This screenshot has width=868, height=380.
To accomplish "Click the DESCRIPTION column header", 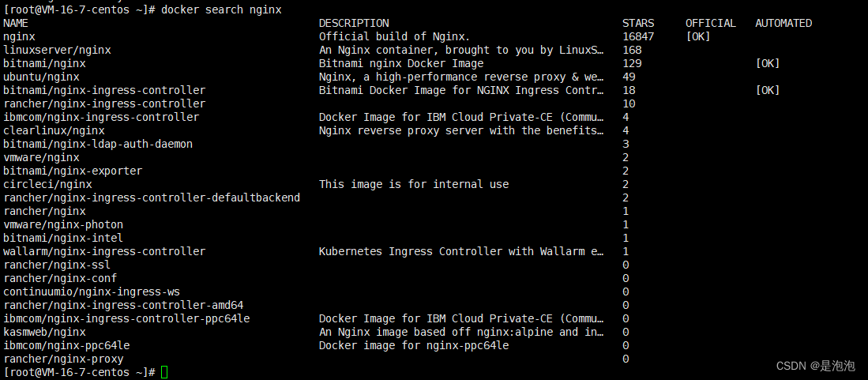I will pyautogui.click(x=354, y=24).
